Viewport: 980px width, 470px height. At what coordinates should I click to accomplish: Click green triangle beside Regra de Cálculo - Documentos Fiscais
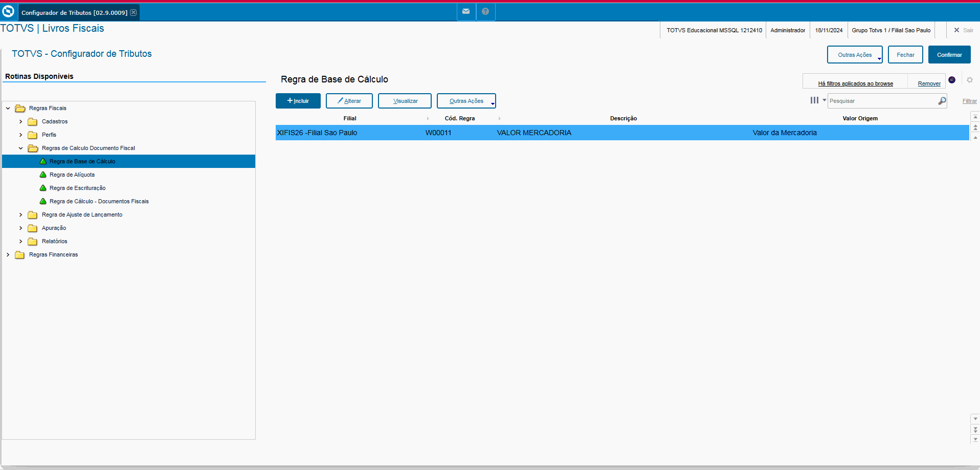(x=43, y=201)
